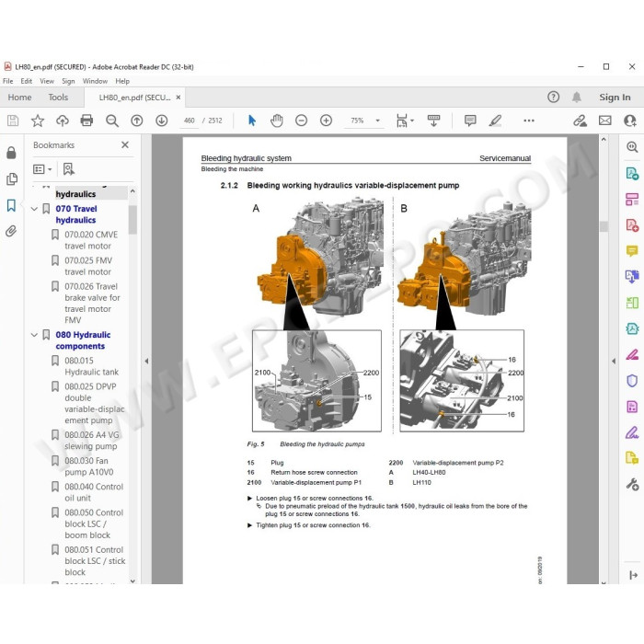Open 070.020 CMVE travel motor bookmark
Screen dimensions: 644x644
point(91,240)
